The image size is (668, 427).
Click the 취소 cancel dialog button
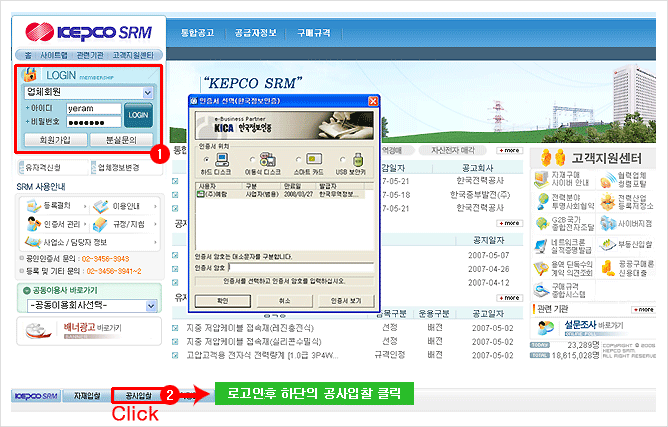(x=284, y=301)
